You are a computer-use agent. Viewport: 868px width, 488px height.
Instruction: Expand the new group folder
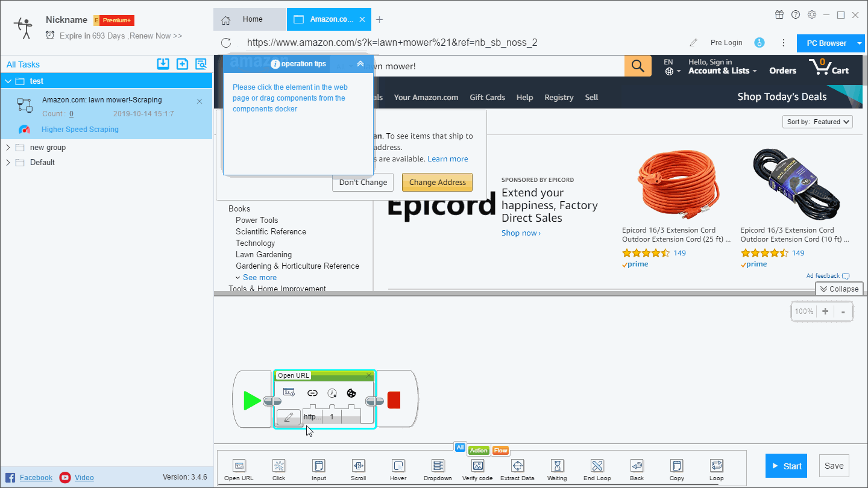coord(8,148)
